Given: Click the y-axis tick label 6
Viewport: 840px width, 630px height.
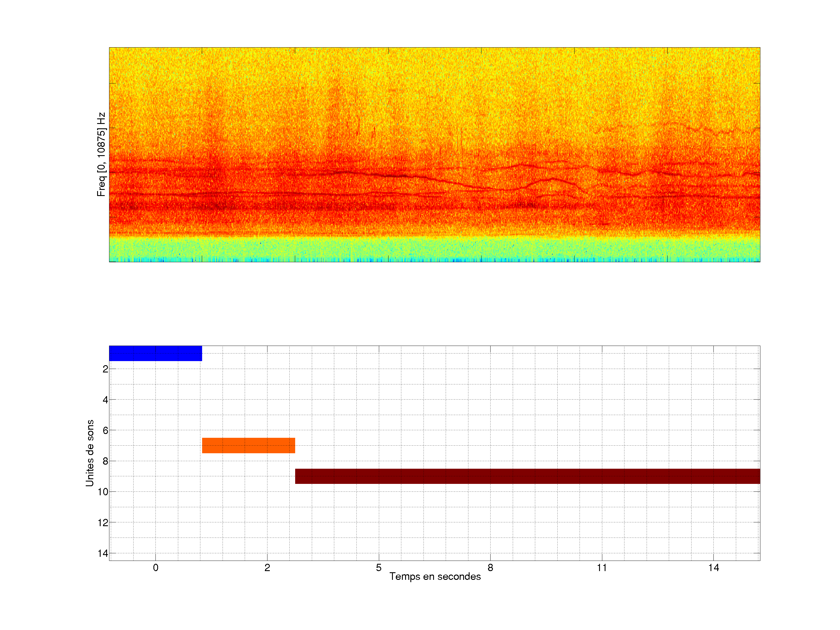Looking at the screenshot, I should 105,430.
